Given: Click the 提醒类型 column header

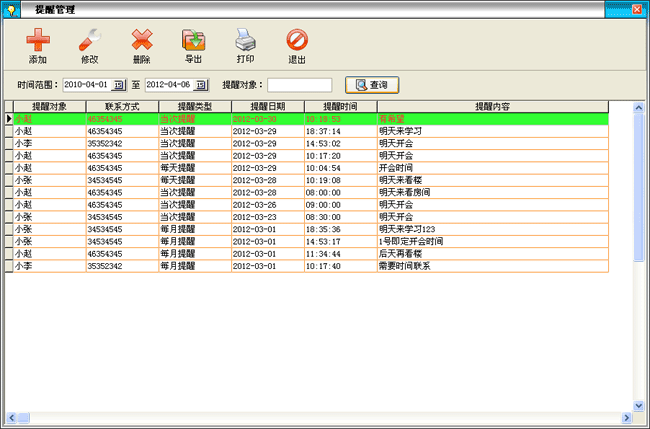Looking at the screenshot, I should coord(194,105).
